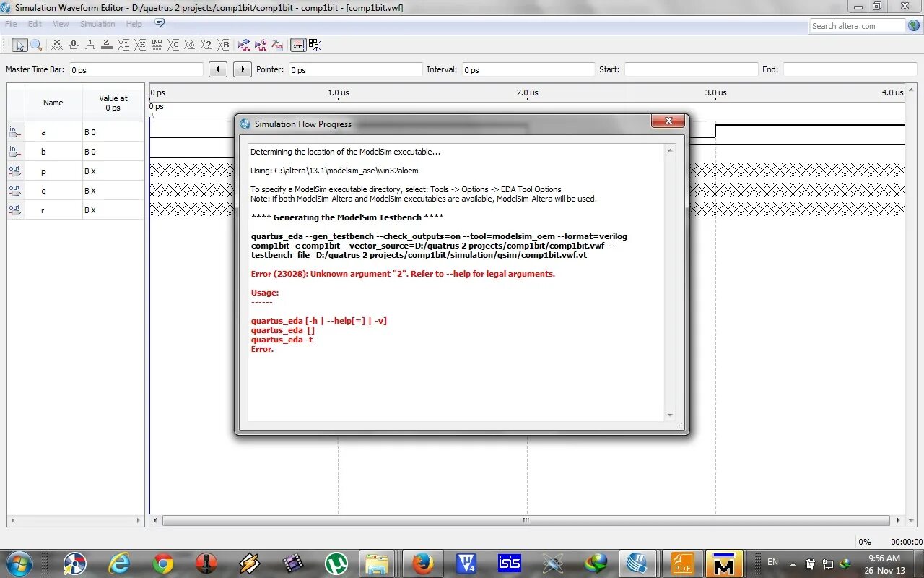
Task: Select the Zoom tool
Action: coord(36,45)
